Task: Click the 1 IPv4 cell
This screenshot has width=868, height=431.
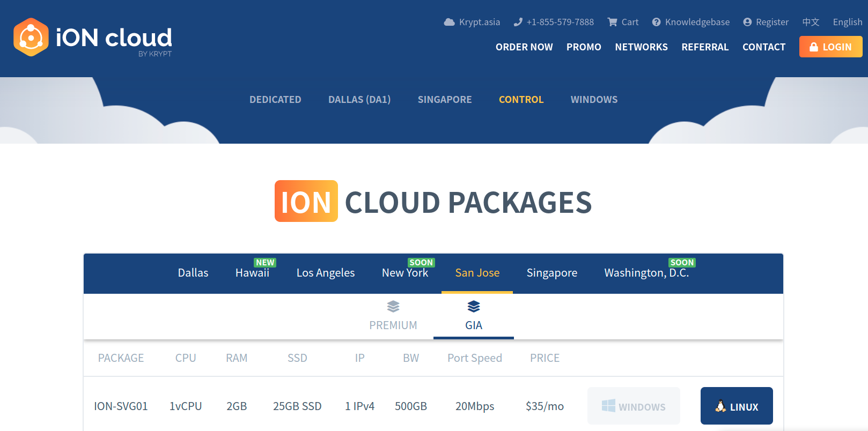Action: [359, 406]
